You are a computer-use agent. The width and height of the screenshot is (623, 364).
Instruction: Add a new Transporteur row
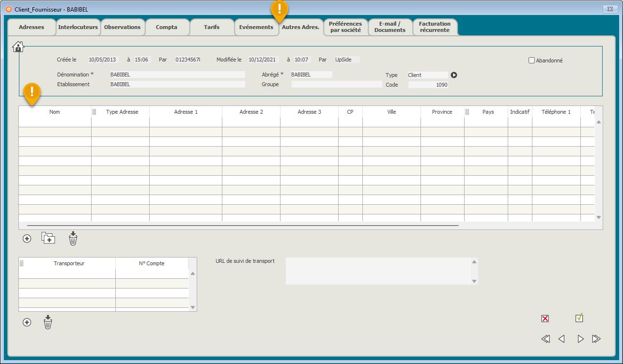point(27,322)
